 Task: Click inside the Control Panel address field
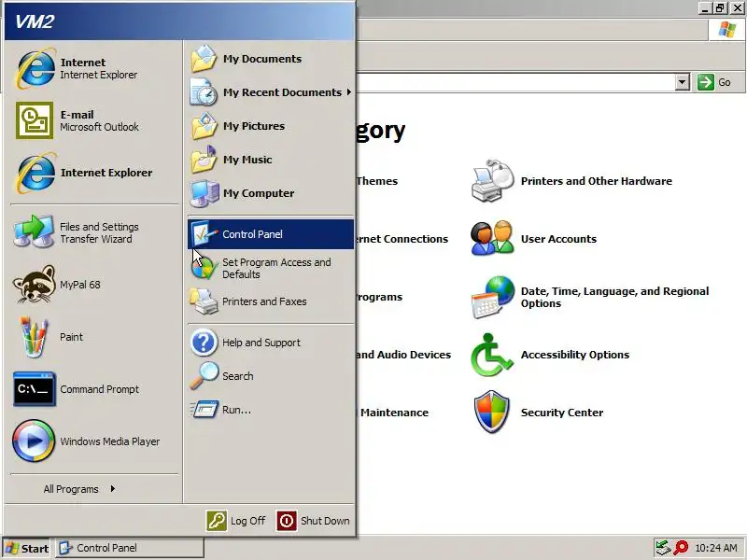tap(514, 82)
